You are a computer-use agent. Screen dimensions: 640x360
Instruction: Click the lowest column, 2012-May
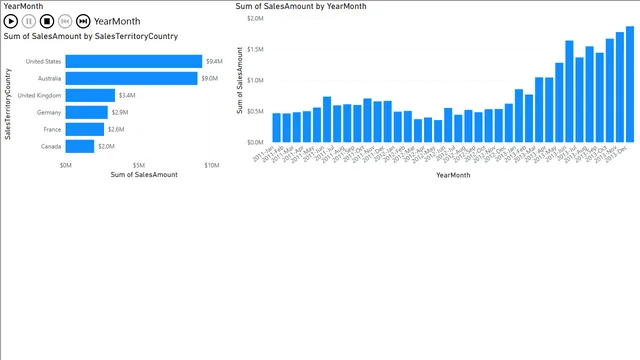pos(438,131)
